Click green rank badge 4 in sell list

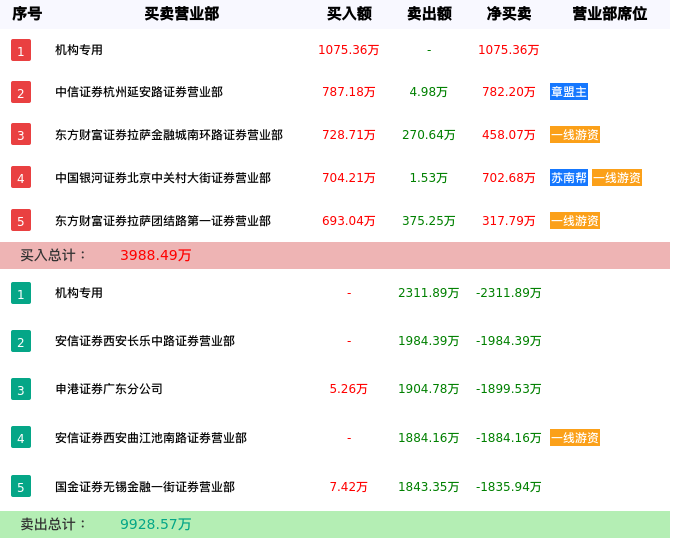[21, 437]
